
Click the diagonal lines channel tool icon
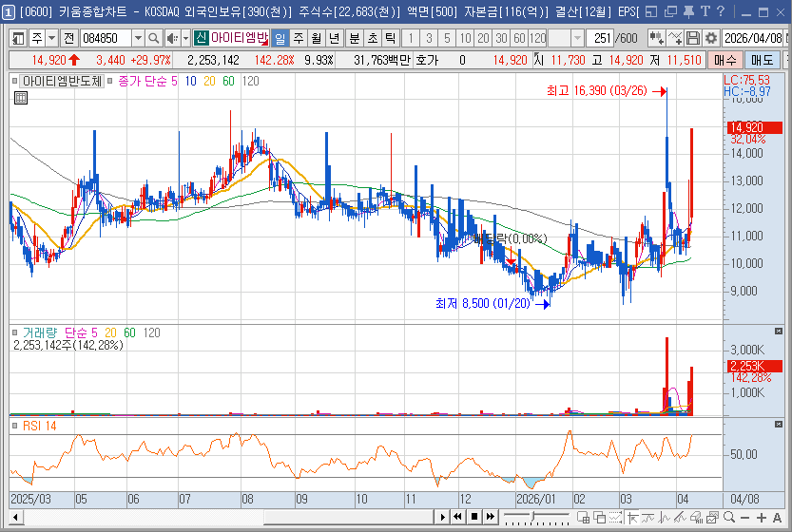tap(680, 517)
